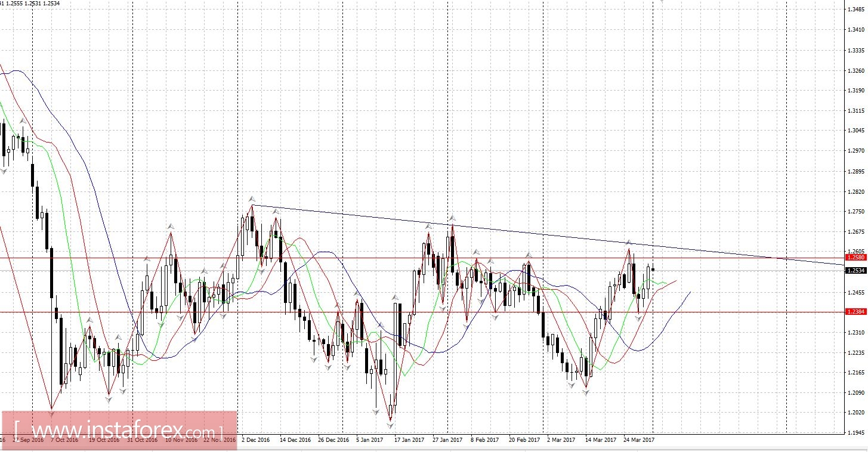This screenshot has height=452, width=868.
Task: Click the 1.2020 price axis label
Action: click(857, 413)
